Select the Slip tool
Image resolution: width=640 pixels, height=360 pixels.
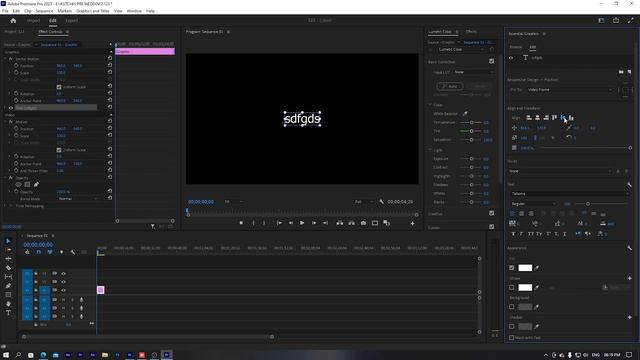pos(8,277)
